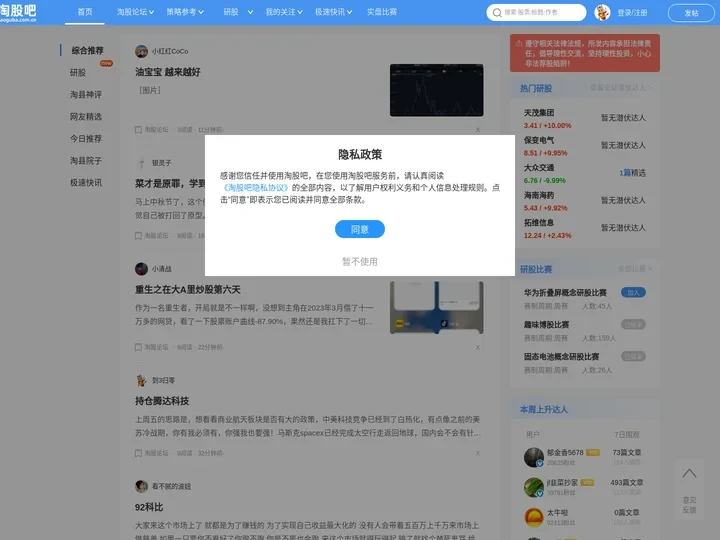Click 小清战 author avatar
This screenshot has width=720, height=540.
(x=141, y=269)
